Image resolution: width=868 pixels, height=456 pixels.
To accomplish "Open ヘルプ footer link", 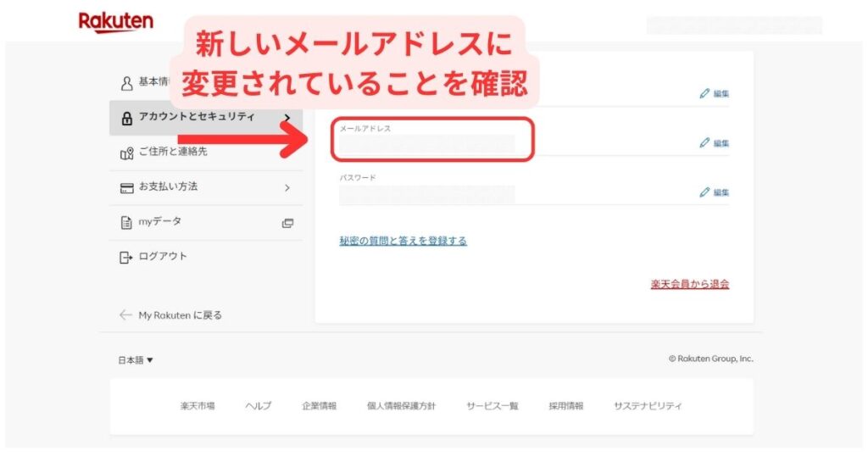I will (258, 406).
